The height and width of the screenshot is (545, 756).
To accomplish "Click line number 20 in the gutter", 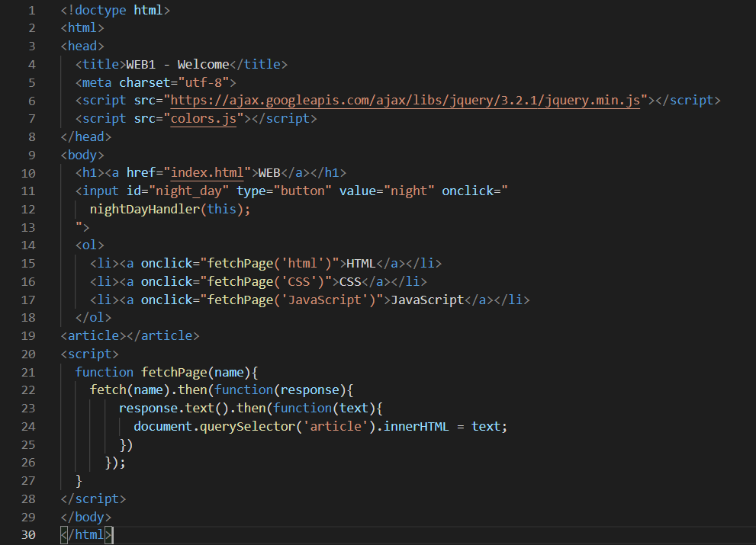I will [28, 354].
